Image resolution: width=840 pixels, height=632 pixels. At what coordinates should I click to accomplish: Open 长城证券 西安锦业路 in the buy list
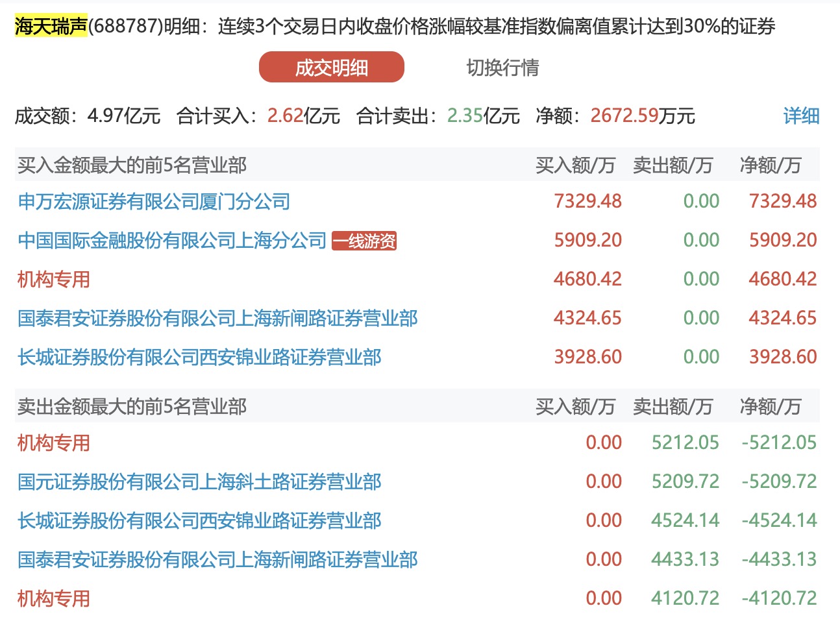[x=199, y=358]
